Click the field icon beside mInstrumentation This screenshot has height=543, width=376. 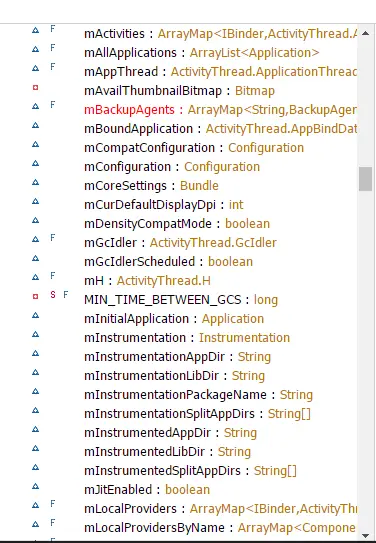point(35,335)
